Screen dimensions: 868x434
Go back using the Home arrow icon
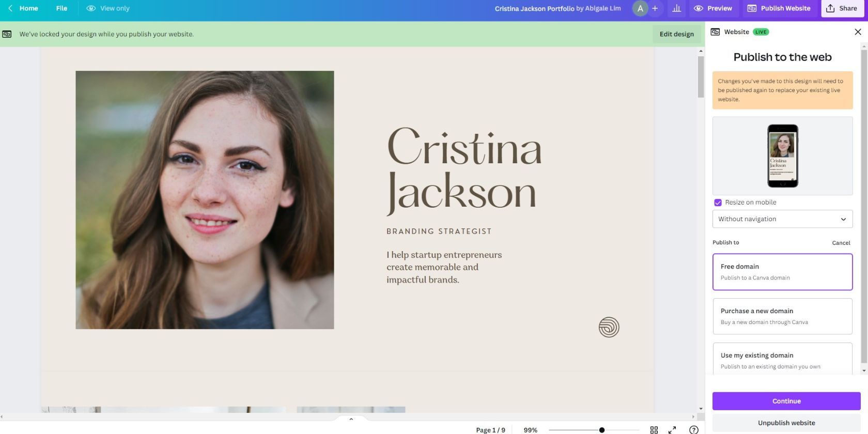click(10, 8)
